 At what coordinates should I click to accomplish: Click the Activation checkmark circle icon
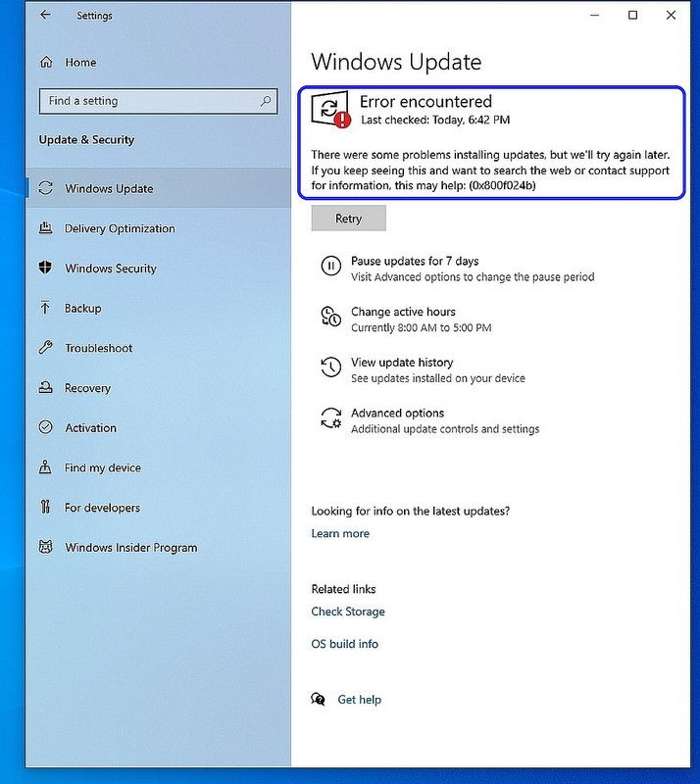click(45, 427)
